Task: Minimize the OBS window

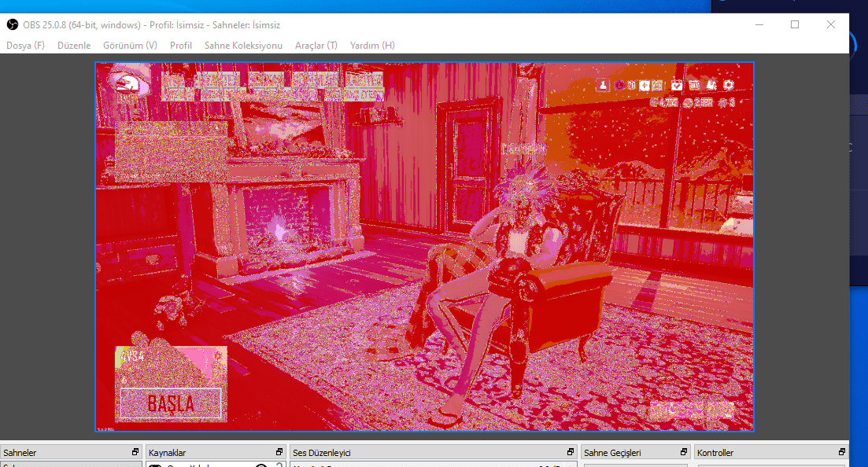Action: [759, 25]
